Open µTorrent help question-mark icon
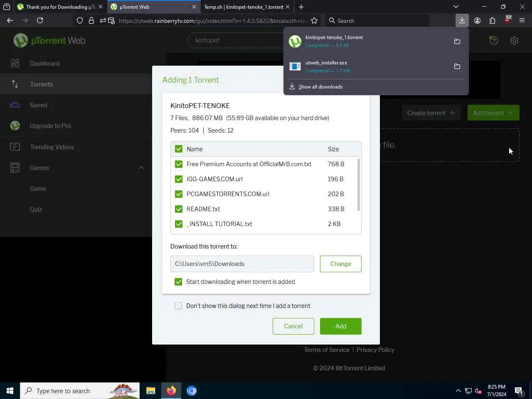 (x=494, y=40)
